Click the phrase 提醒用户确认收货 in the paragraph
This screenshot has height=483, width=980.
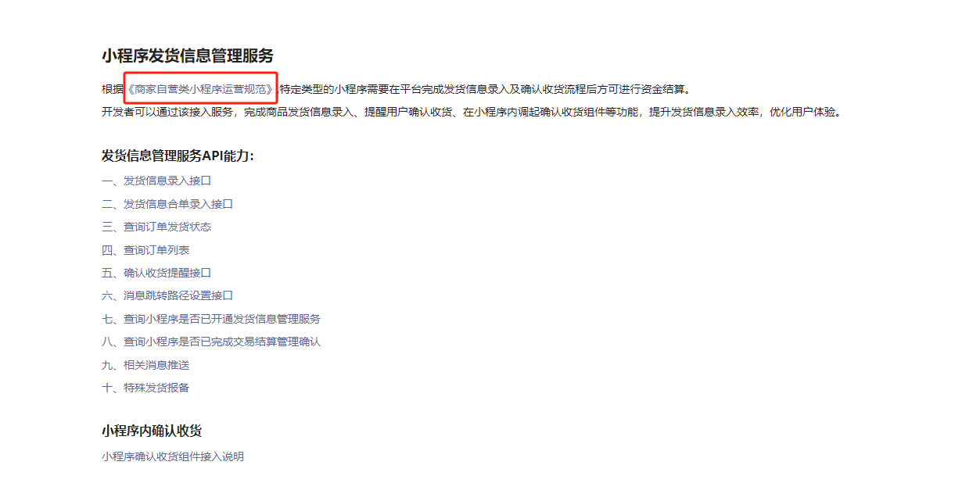[408, 112]
